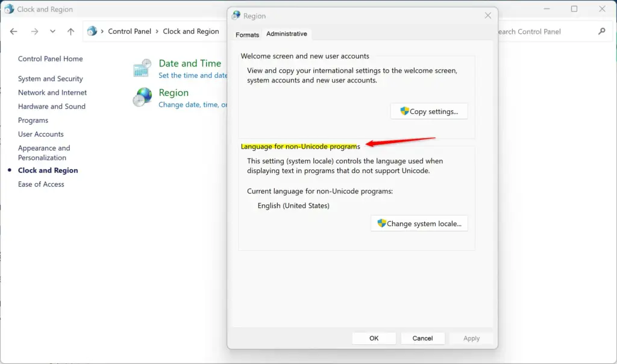
Task: Click Change system locale button
Action: tap(419, 224)
